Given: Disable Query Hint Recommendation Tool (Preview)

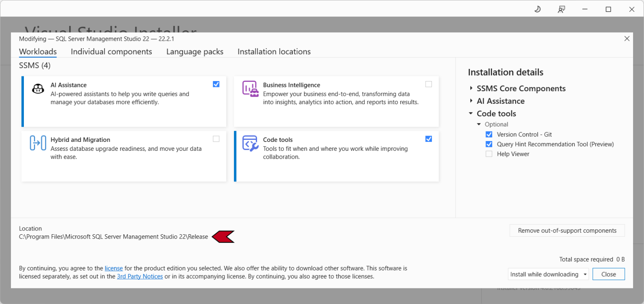Looking at the screenshot, I should tap(489, 144).
